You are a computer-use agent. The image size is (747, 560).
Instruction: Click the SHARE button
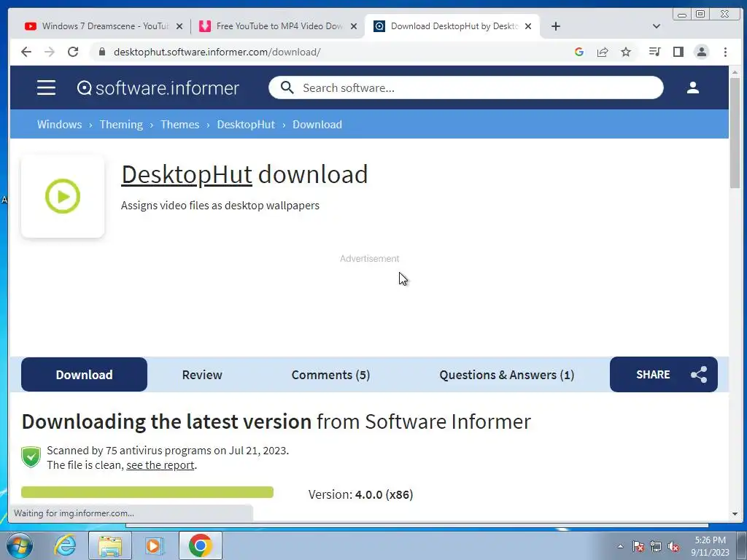pyautogui.click(x=664, y=375)
